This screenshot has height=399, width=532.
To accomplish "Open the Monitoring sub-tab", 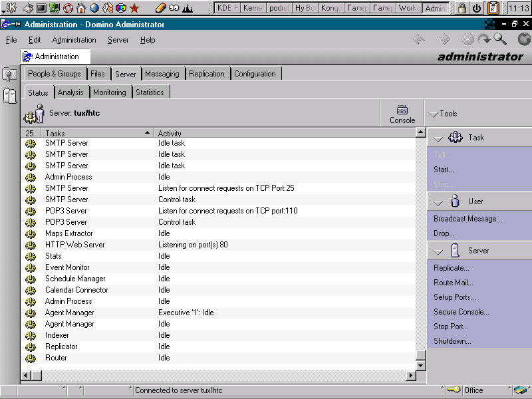I will pos(110,92).
